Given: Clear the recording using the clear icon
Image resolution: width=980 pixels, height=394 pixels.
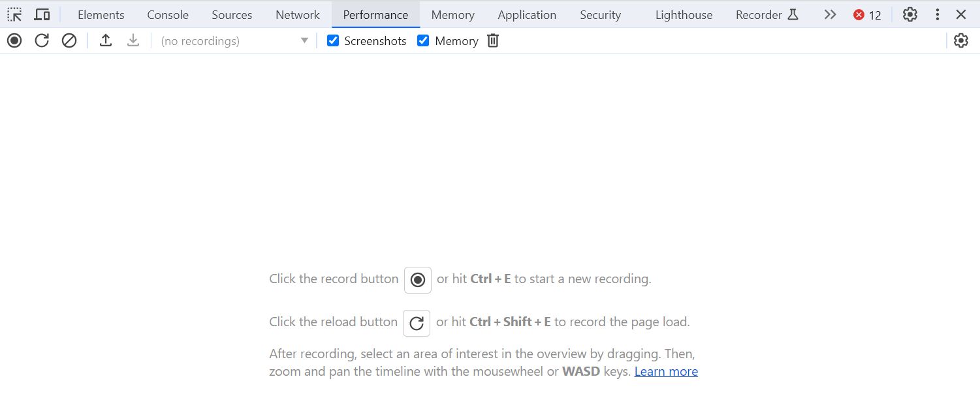Looking at the screenshot, I should [x=69, y=41].
